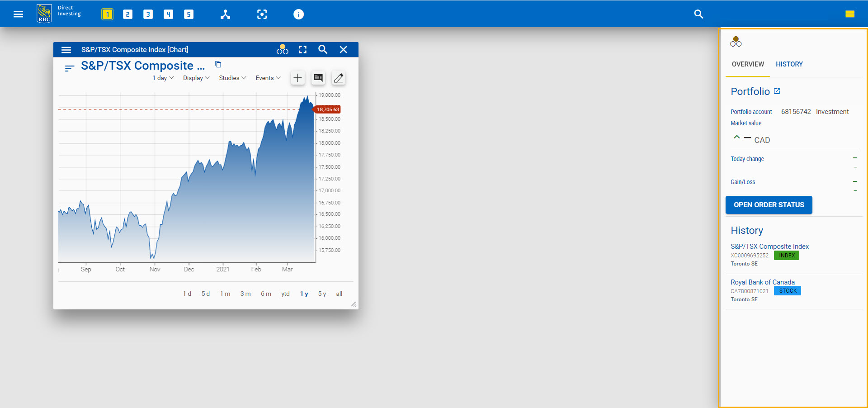This screenshot has height=408, width=868.
Task: Enter fullscreen for the chart widget
Action: coord(302,50)
